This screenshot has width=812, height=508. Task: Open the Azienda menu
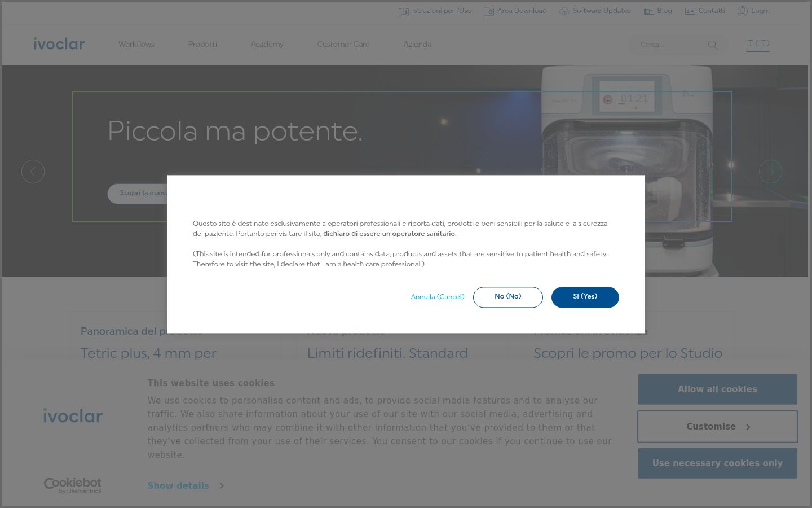(x=417, y=45)
